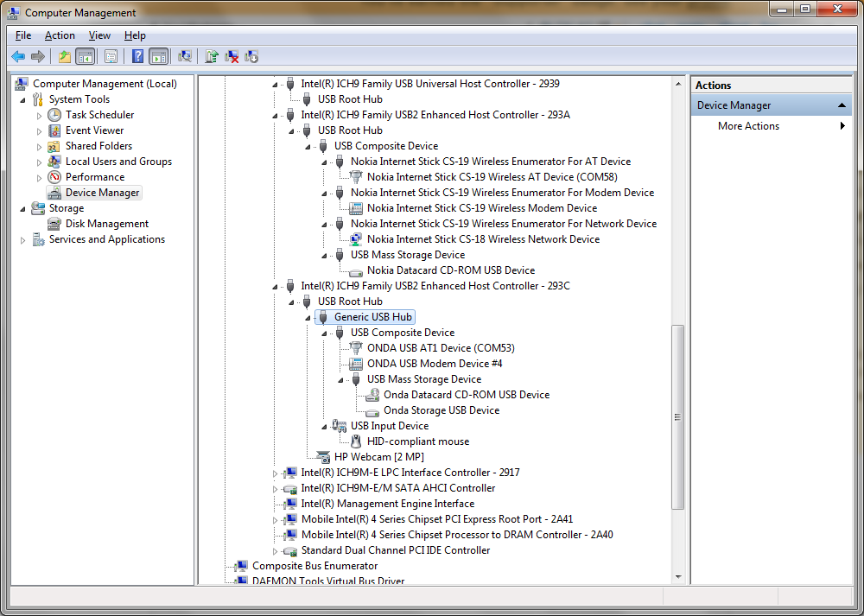Screen dimensions: 864x616
Task: Click the ONDA USB AT1 Device port icon
Action: coord(356,348)
